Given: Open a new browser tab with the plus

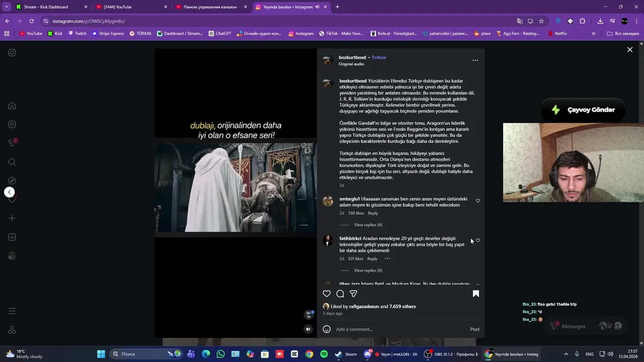Looking at the screenshot, I should click(337, 7).
